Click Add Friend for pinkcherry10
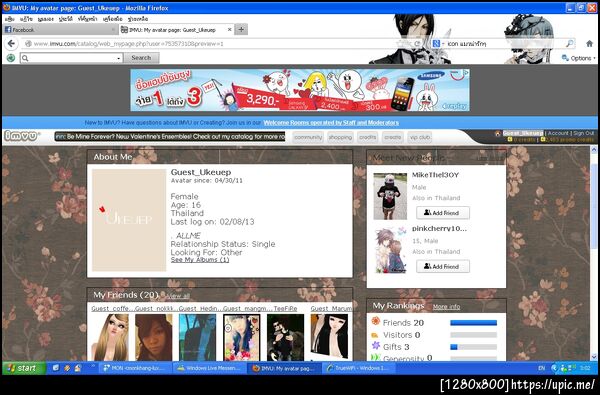The height and width of the screenshot is (395, 600). (443, 266)
